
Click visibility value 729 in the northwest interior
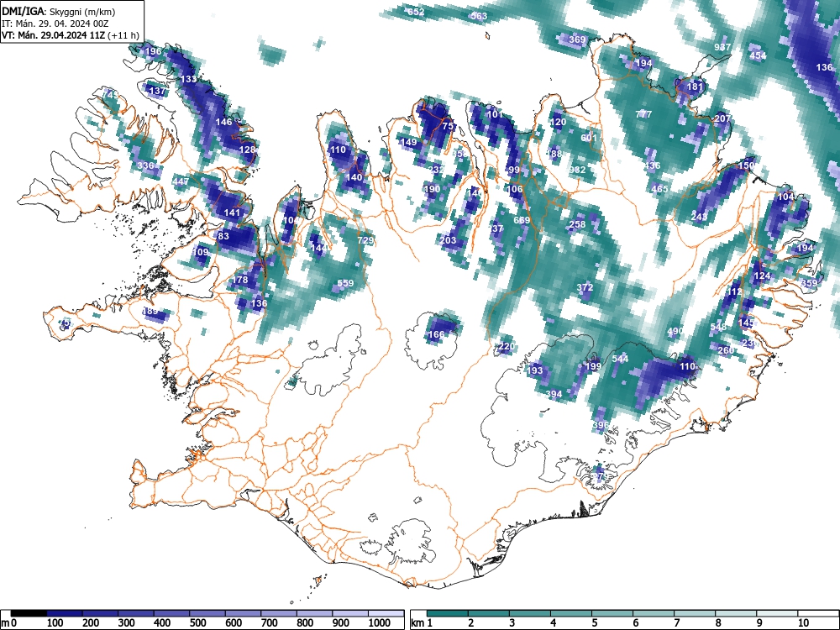tap(365, 240)
